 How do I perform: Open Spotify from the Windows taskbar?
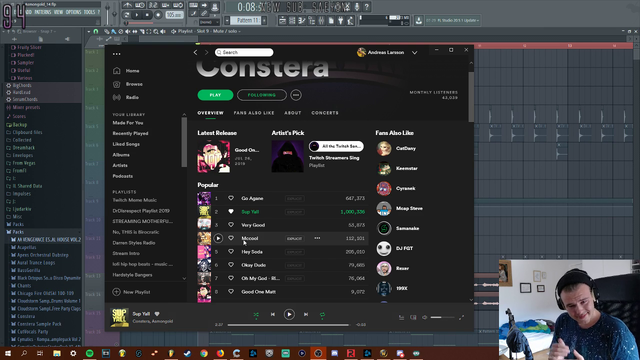(x=89, y=353)
